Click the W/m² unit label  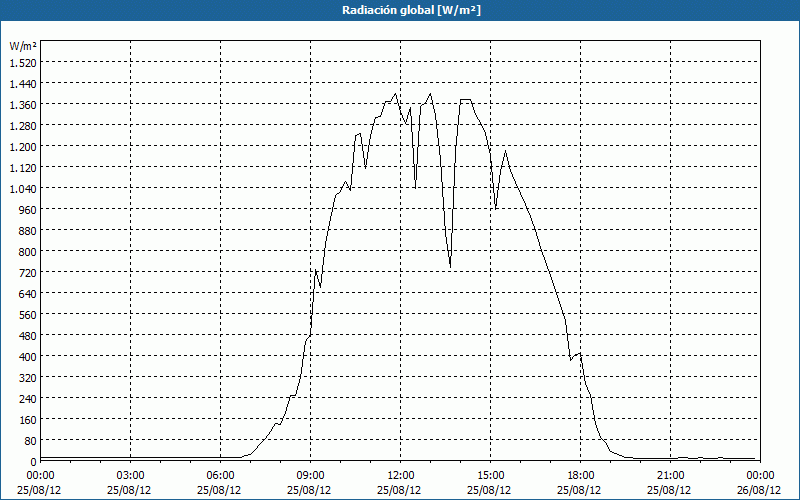coord(23,46)
